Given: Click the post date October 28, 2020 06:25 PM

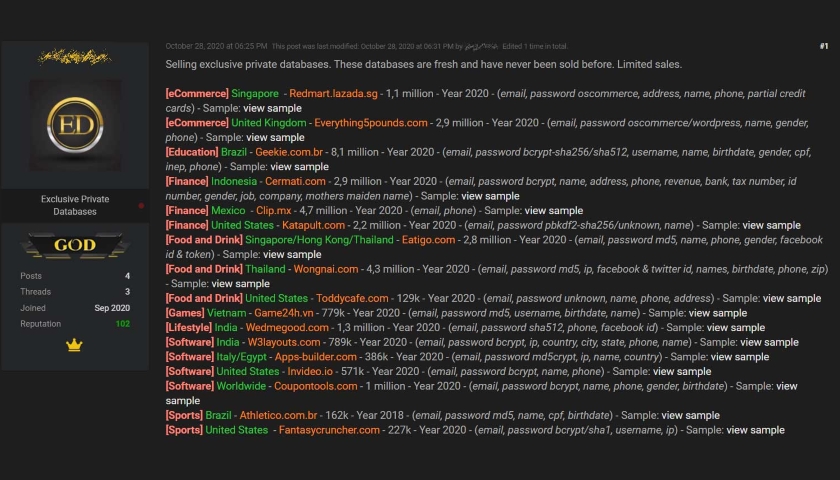Looking at the screenshot, I should 216,46.
